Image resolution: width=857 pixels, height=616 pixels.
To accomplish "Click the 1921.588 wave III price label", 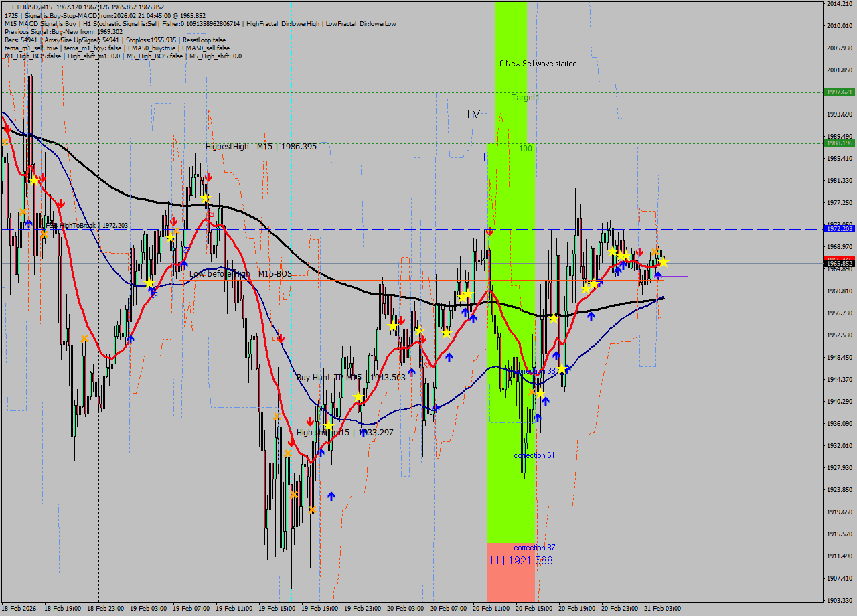I will click(x=530, y=560).
